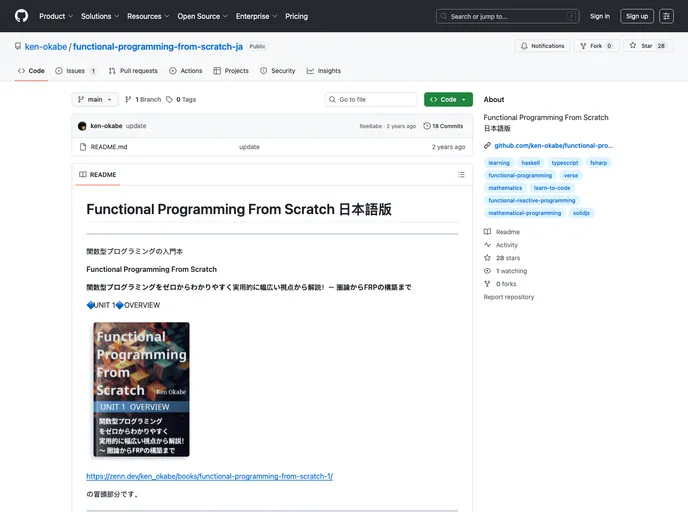Screen dimensions: 688x512
Task: Open ken-okabe owner profile link
Action: tap(46, 47)
